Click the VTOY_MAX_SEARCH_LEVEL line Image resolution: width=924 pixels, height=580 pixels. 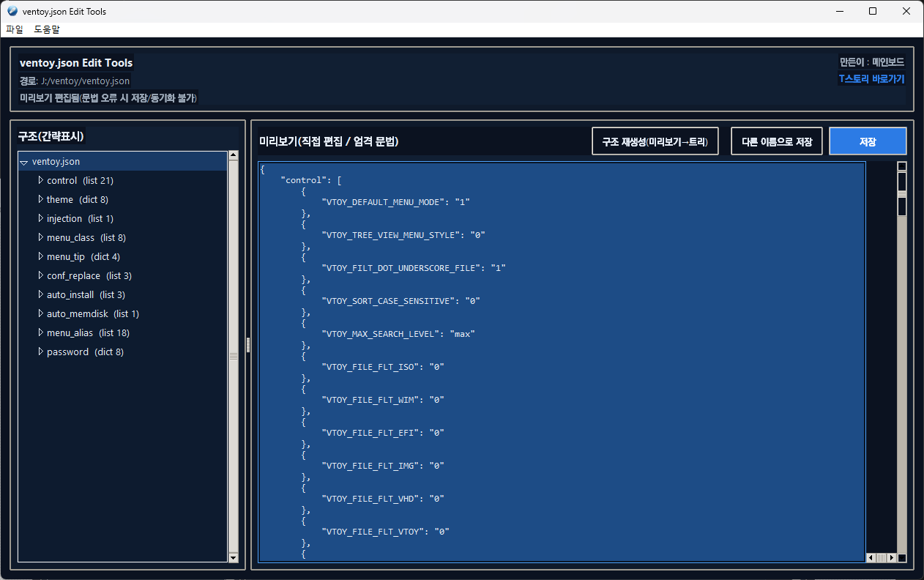click(x=398, y=333)
